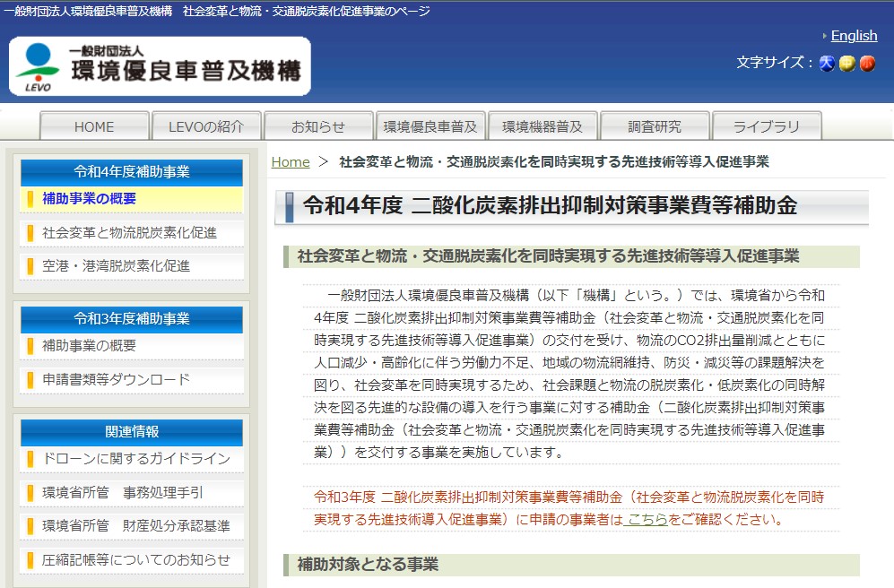The height and width of the screenshot is (588, 894).
Task: Set text size to large (大)
Action: click(827, 64)
